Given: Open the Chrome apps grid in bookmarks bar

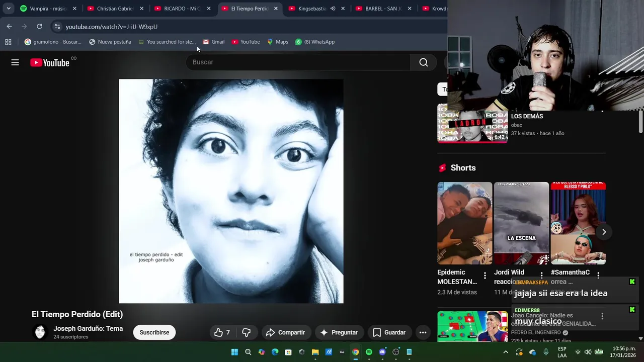Looking at the screenshot, I should 8,42.
